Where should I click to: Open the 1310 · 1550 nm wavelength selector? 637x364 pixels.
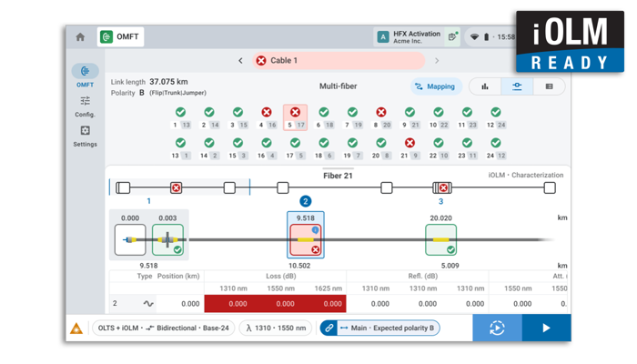click(x=276, y=328)
